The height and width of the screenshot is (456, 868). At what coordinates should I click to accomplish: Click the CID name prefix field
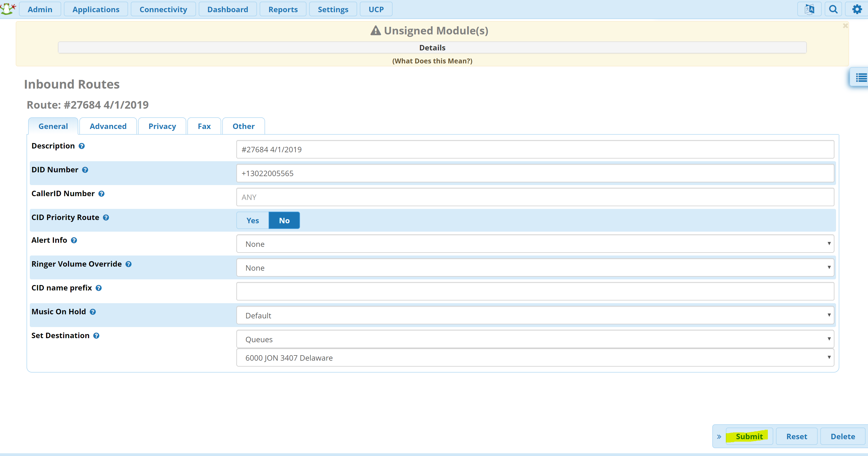[535, 292]
